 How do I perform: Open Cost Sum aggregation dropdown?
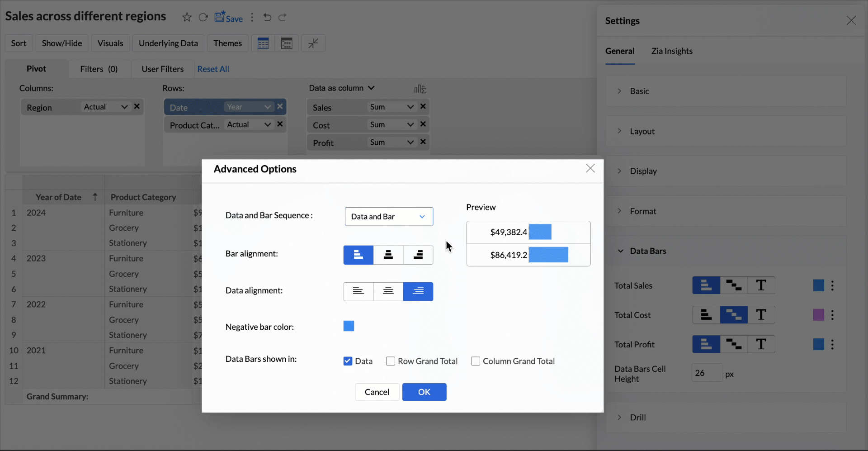point(392,125)
